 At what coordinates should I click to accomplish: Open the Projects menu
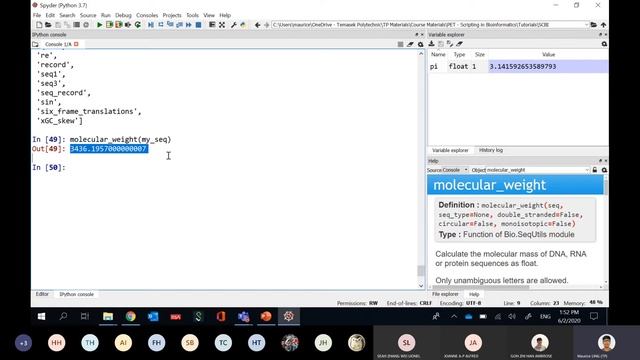pyautogui.click(x=172, y=15)
